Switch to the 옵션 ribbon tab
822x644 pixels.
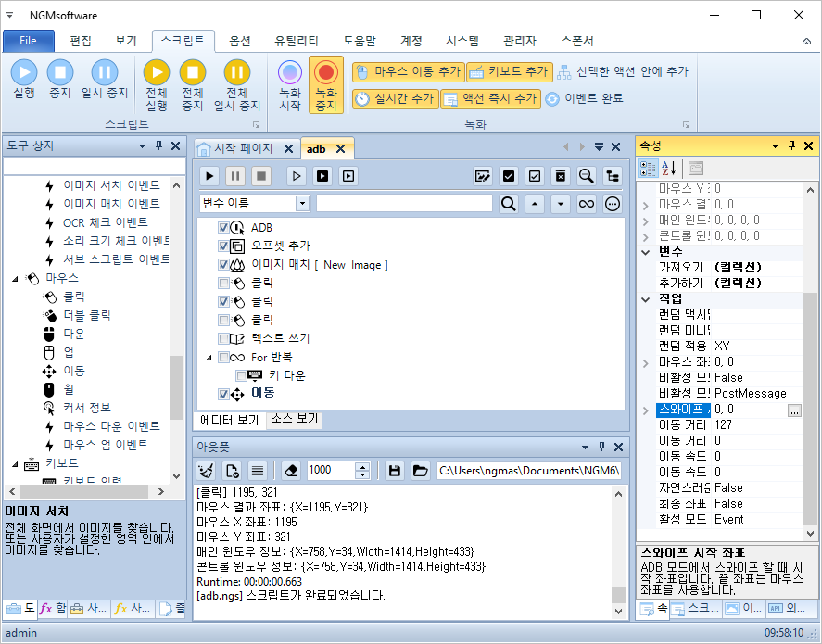pos(240,41)
